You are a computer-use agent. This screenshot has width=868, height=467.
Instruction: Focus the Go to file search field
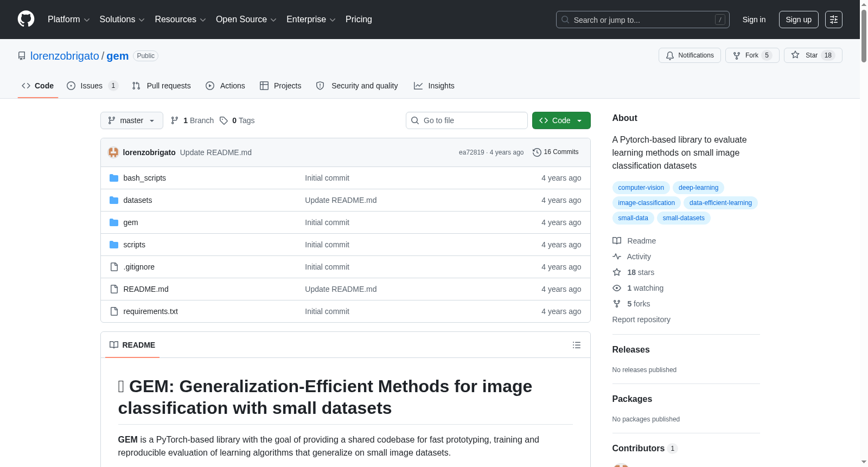click(x=467, y=120)
